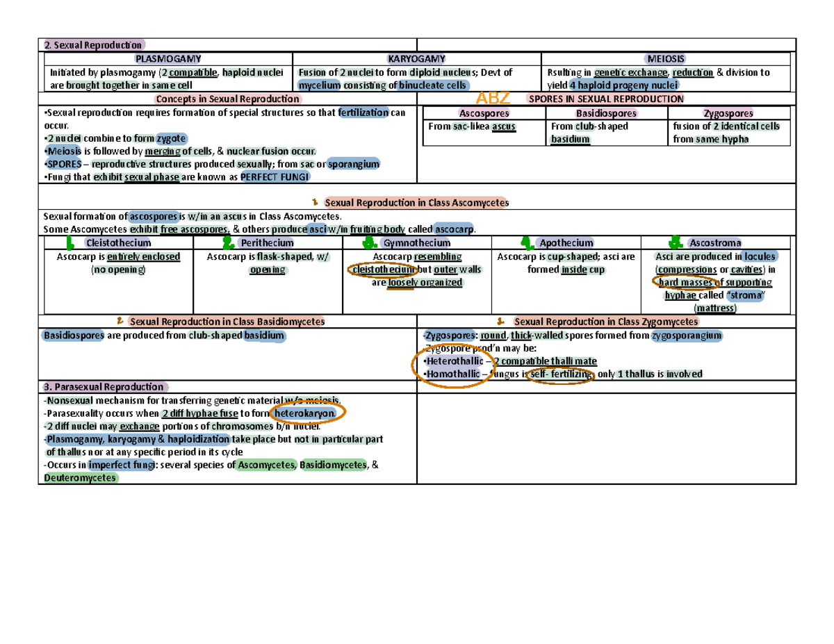
Task: Select the 3. Parasexual Reproduction heading
Action: click(x=103, y=387)
